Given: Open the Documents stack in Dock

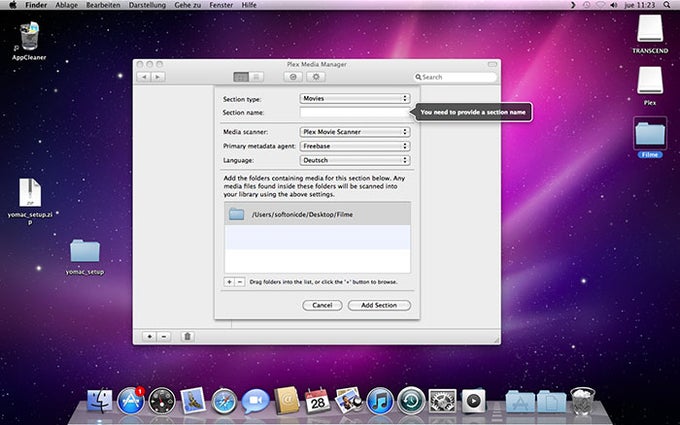Looking at the screenshot, I should click(x=552, y=401).
